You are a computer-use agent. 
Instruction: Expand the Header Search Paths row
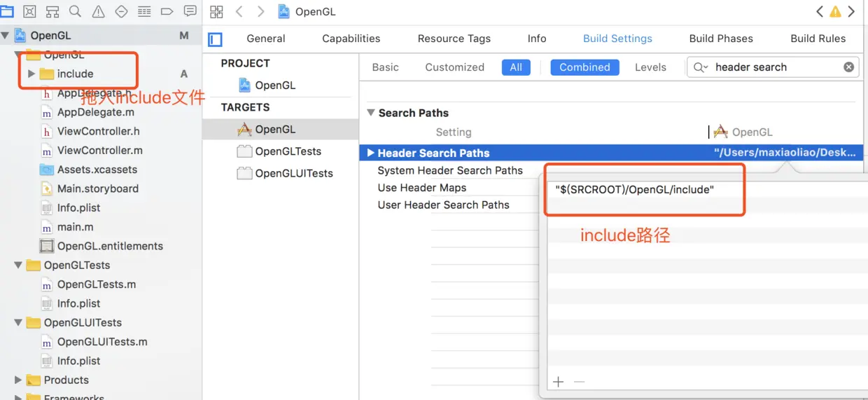click(x=371, y=153)
